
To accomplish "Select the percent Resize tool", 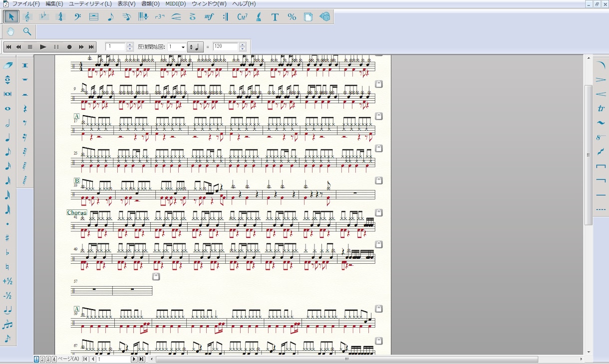I will coord(292,16).
